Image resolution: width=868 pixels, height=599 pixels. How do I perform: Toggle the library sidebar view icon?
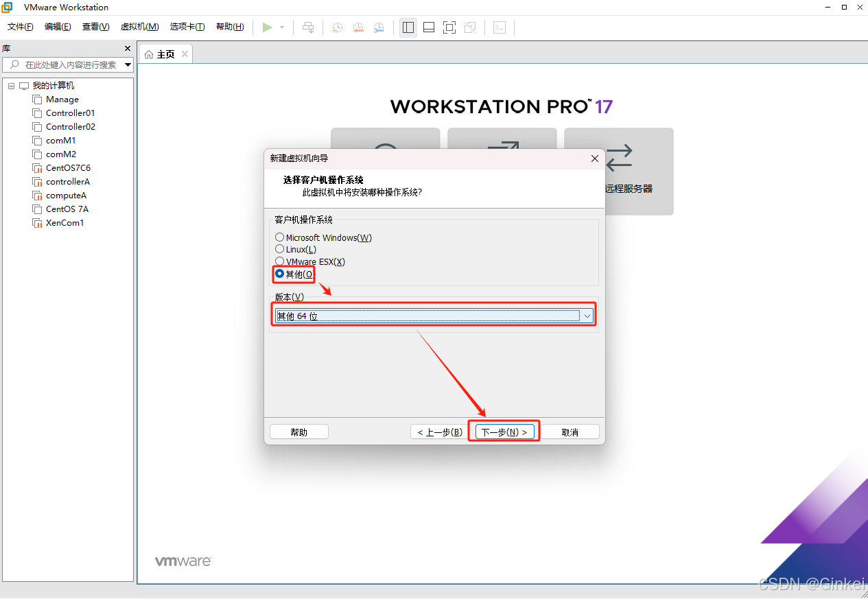(x=408, y=27)
